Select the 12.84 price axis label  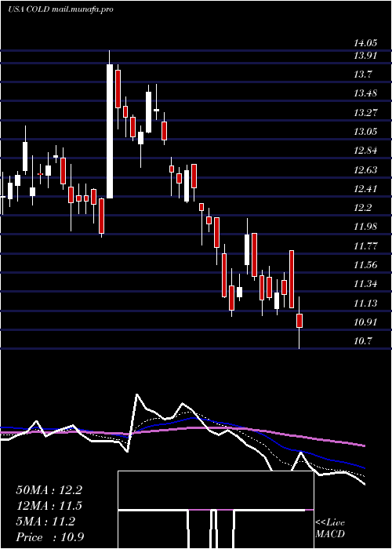365,151
